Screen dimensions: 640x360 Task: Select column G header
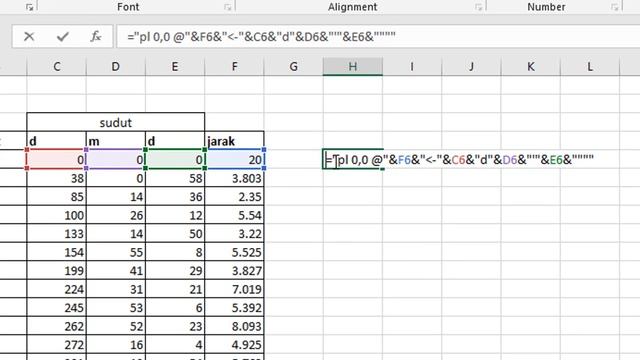tap(293, 67)
